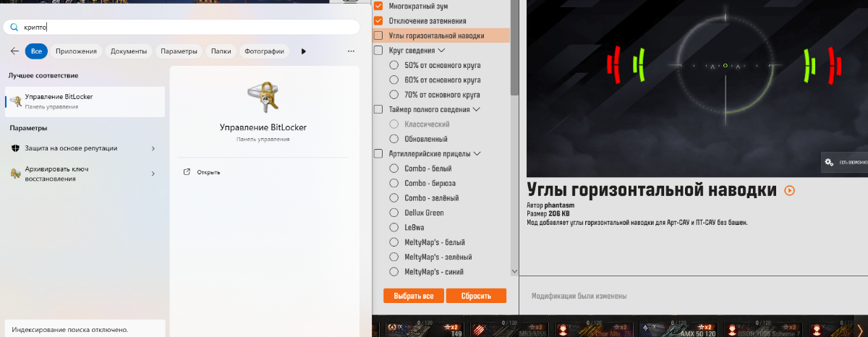Expand Архивировать ключ восстановления arrow
The height and width of the screenshot is (337, 868).
coord(153,174)
